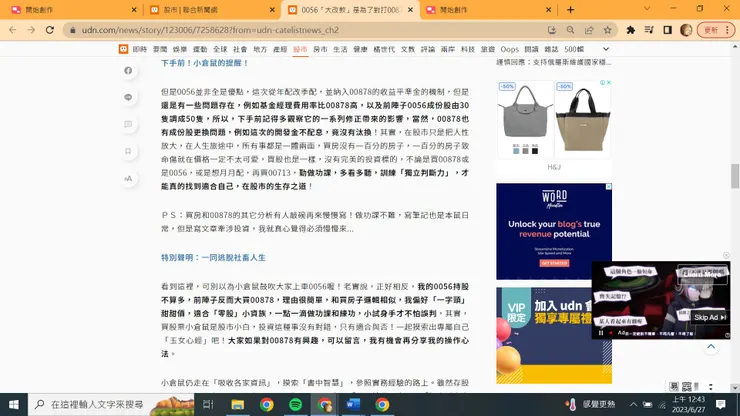Open the Chrome update menu button

coord(715,30)
